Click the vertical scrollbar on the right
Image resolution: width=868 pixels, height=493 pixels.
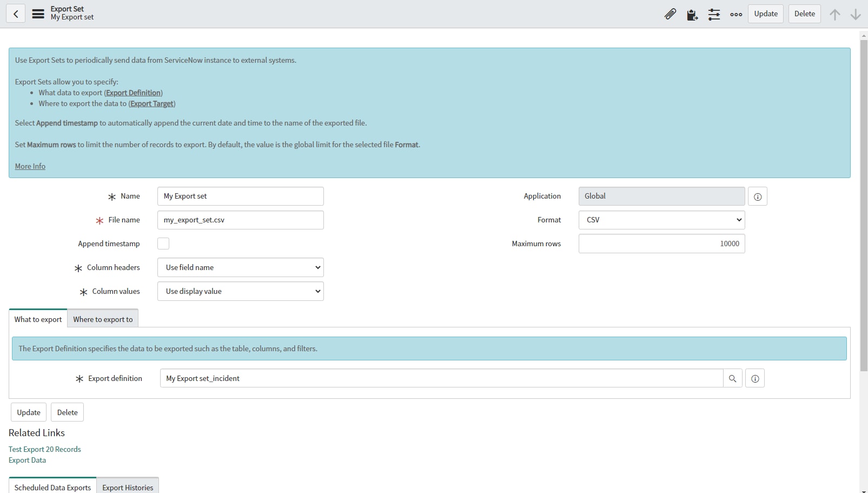click(x=863, y=206)
